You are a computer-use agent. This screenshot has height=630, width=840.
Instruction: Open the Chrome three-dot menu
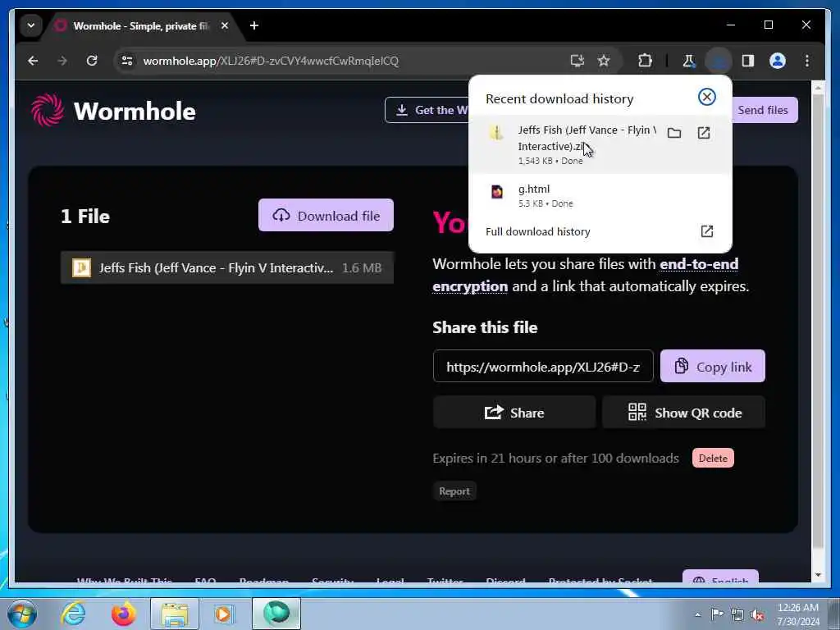[x=807, y=61]
